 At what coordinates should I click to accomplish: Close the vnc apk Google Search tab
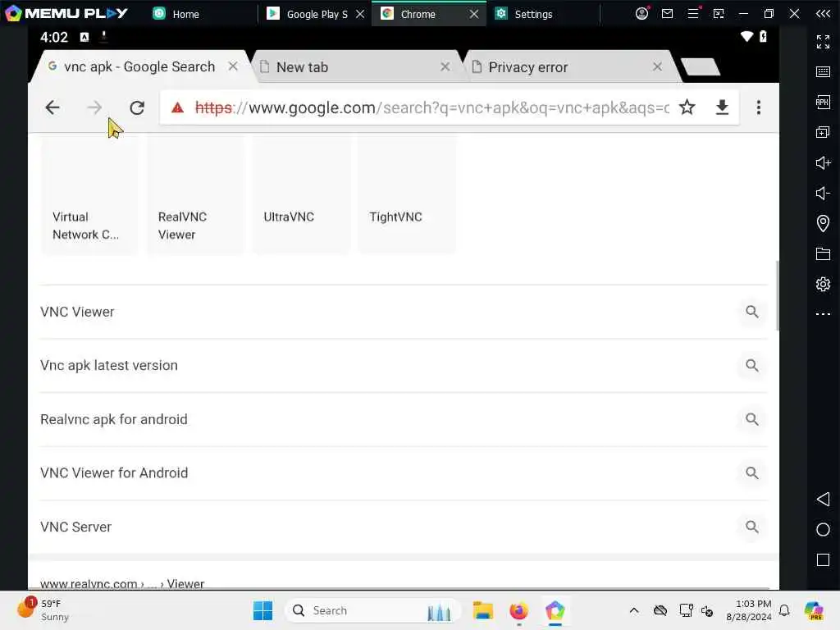point(233,66)
